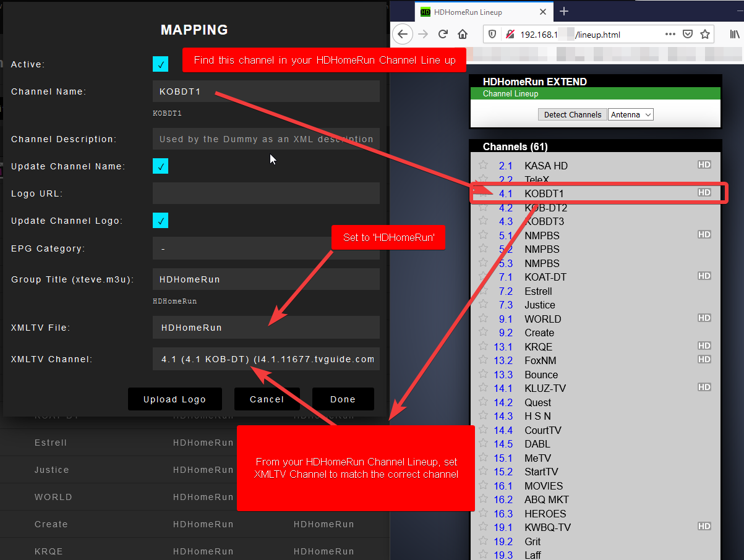The image size is (744, 560).
Task: Click H S N channel name
Action: 537,416
